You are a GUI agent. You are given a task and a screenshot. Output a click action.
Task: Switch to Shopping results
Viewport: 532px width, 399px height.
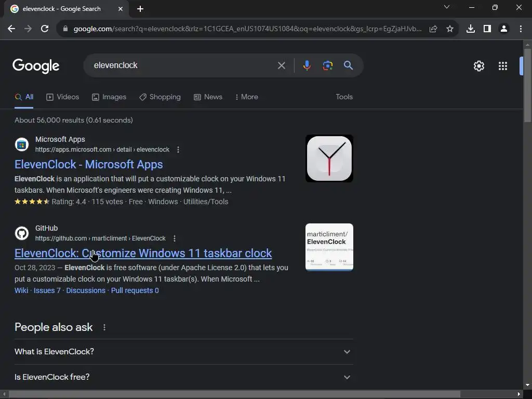tap(160, 97)
